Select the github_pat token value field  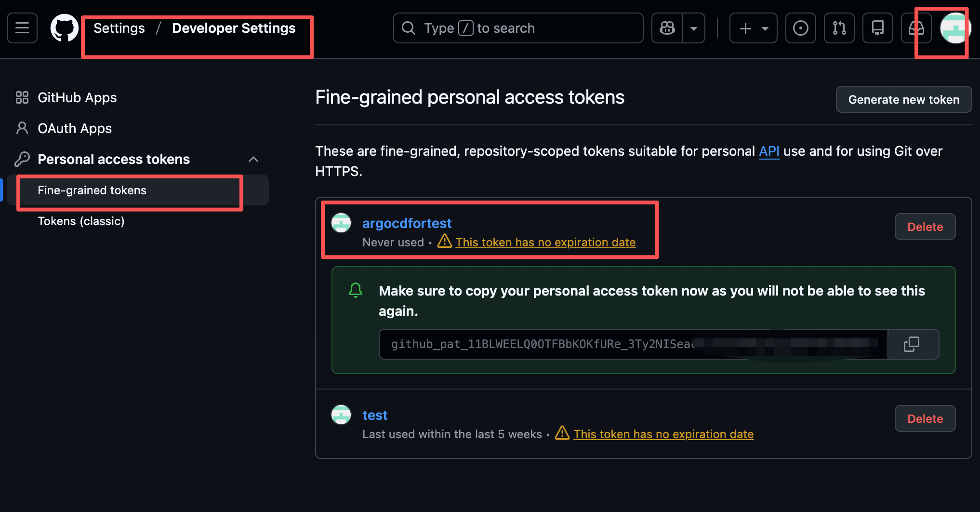coord(633,344)
